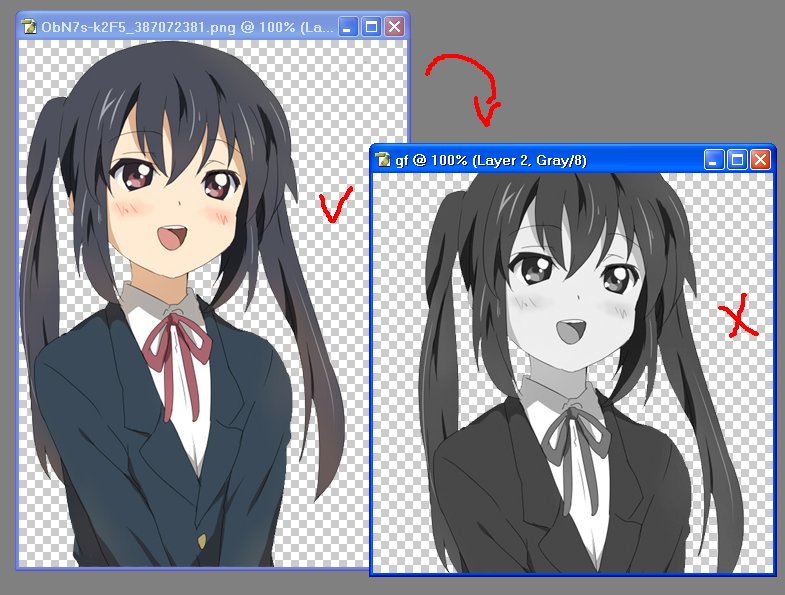Click the gf document window icon
Image resolution: width=785 pixels, height=595 pixels.
383,160
